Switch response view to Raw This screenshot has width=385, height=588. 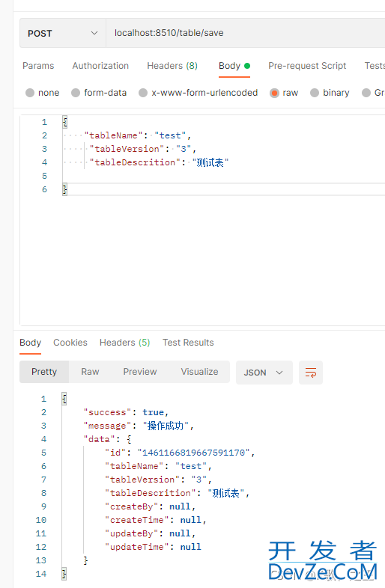(90, 372)
